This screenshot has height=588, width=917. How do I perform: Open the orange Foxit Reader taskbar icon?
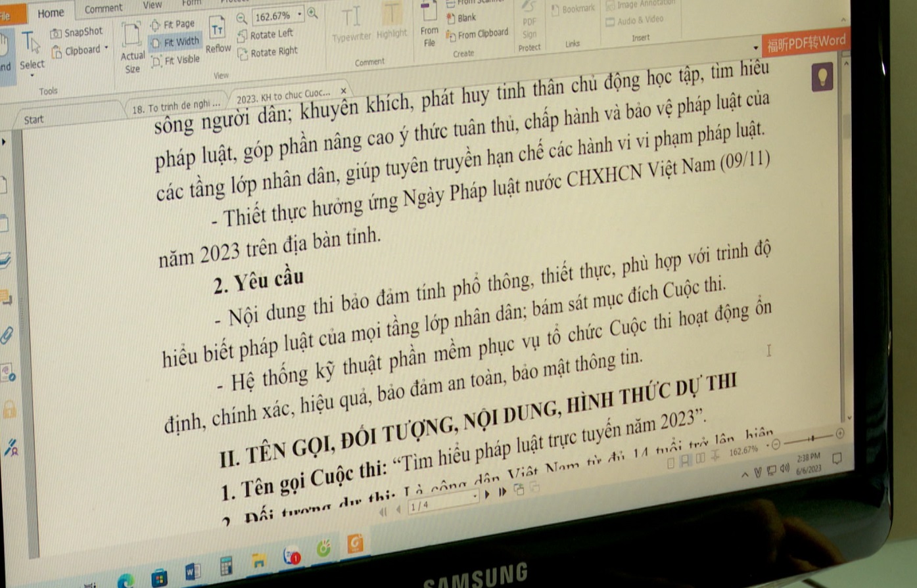tap(356, 543)
